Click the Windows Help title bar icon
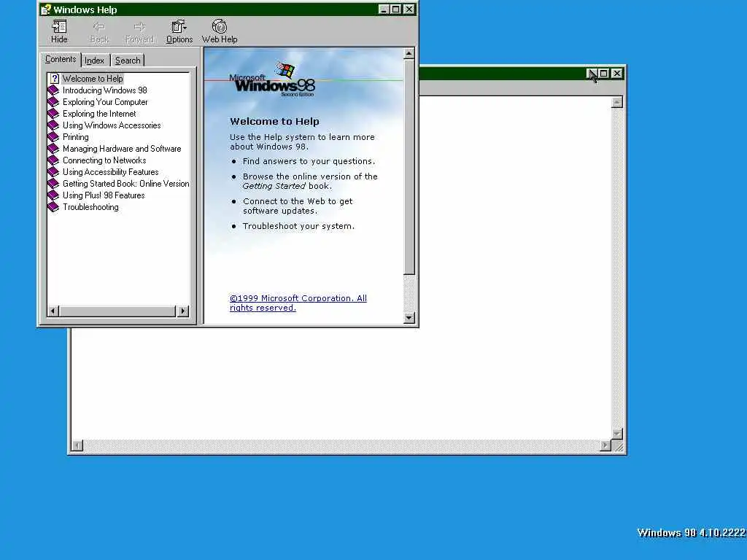This screenshot has width=747, height=560. tap(46, 9)
